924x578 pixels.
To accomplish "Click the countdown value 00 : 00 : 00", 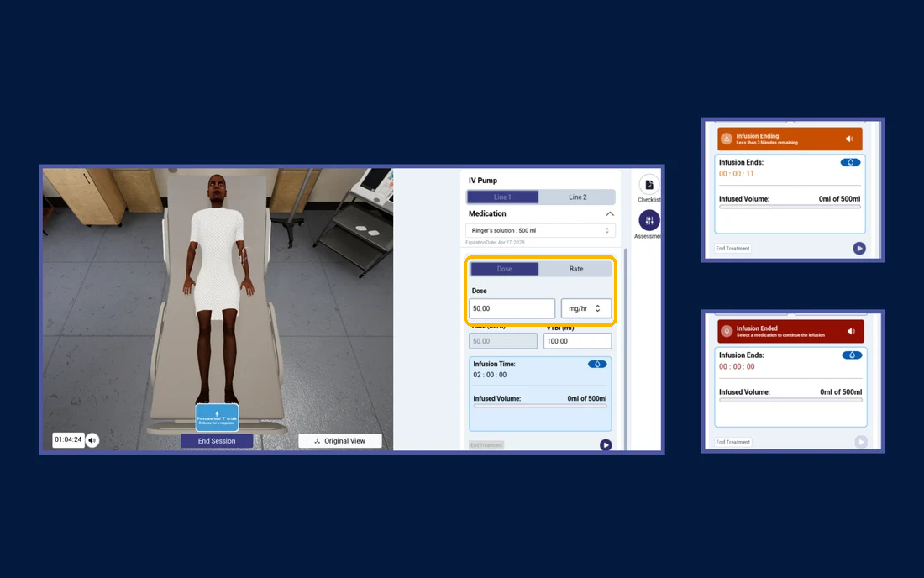I will click(x=737, y=366).
